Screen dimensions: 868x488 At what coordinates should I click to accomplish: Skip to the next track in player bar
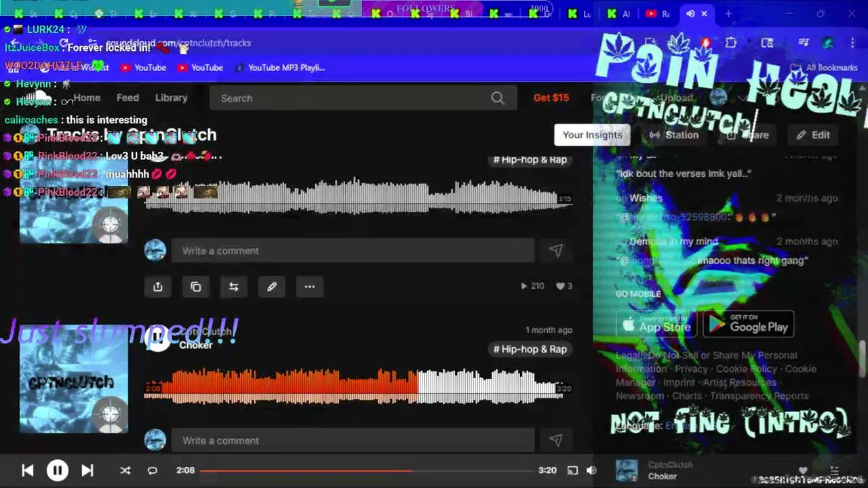(87, 470)
